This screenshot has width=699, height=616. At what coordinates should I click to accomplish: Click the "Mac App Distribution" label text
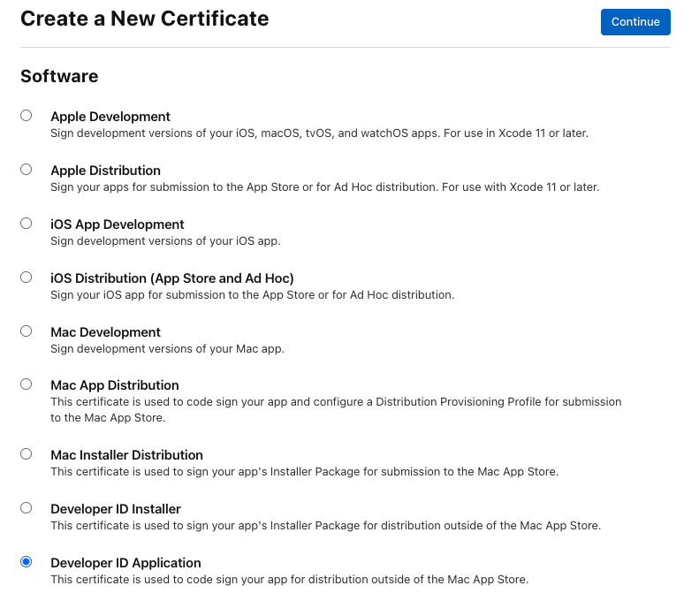[115, 385]
